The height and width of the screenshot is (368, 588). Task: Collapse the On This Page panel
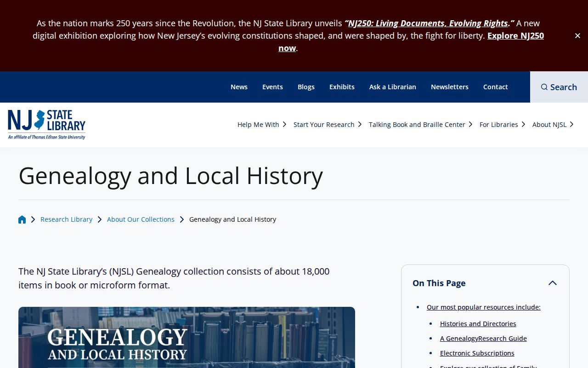(x=553, y=283)
